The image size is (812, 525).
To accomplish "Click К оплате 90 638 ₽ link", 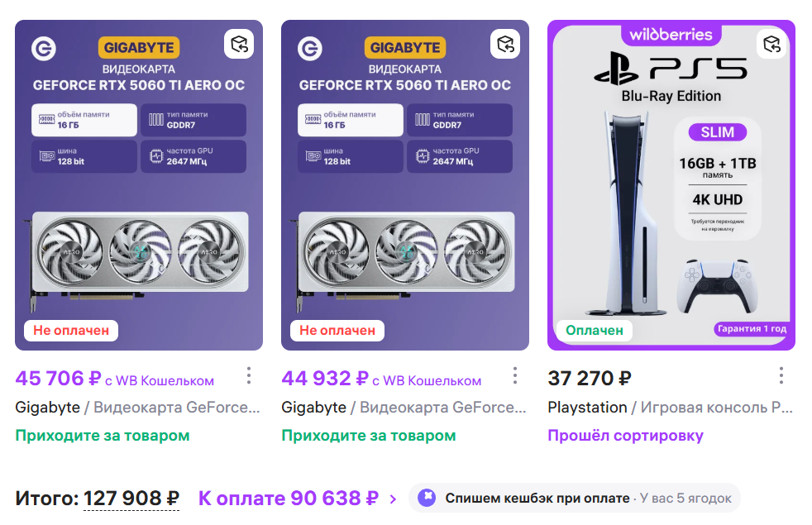I will click(289, 498).
